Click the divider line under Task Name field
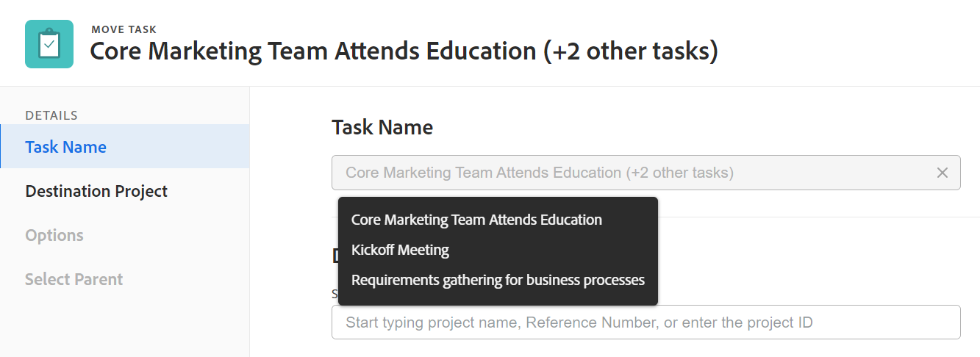The image size is (980, 357). pyautogui.click(x=809, y=217)
